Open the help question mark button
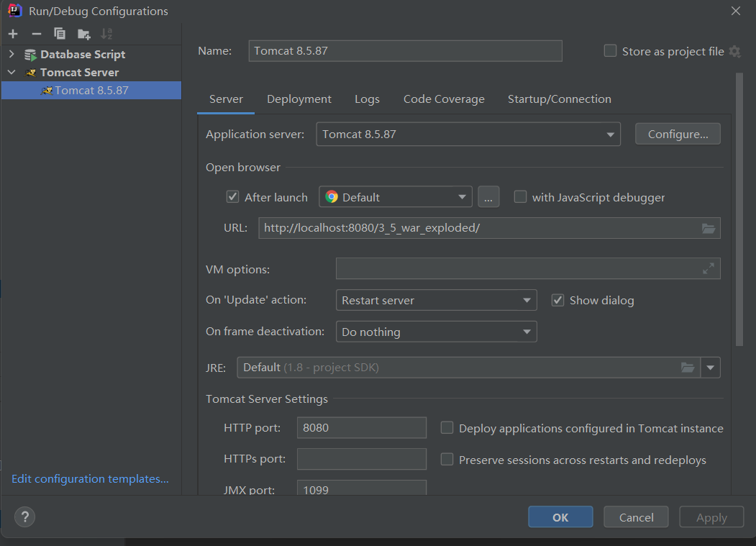 click(25, 517)
